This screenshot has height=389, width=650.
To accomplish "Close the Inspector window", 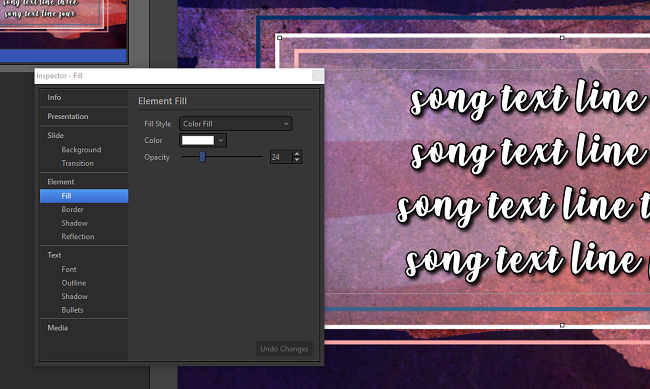I will (317, 76).
